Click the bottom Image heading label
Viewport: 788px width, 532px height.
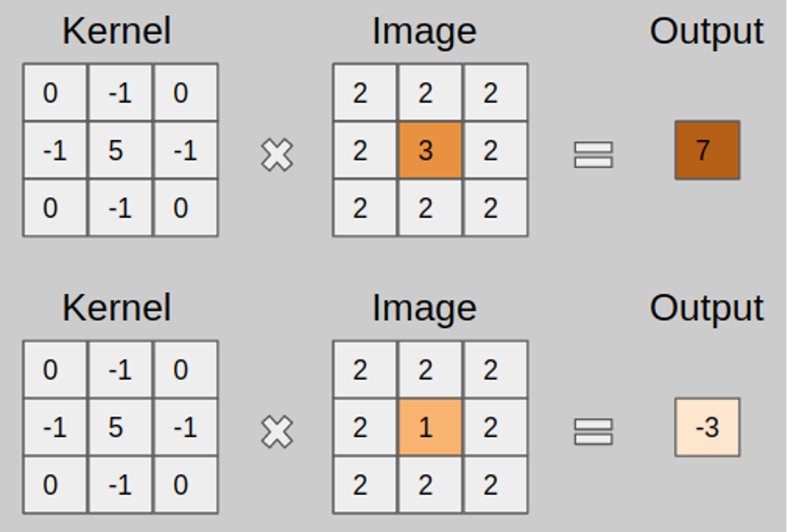(x=424, y=310)
